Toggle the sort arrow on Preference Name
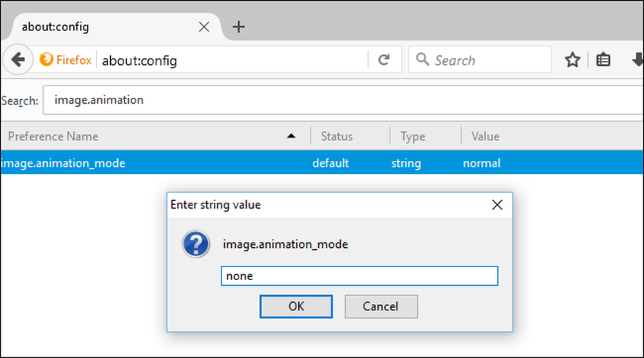This screenshot has height=358, width=644. (291, 136)
